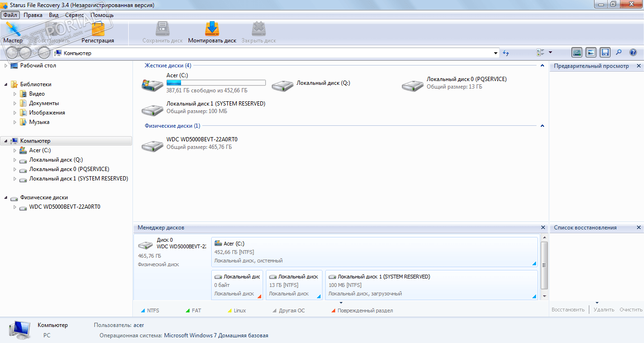Viewport: 644px width, 343px height.
Task: Open the Правка menu
Action: tap(33, 15)
